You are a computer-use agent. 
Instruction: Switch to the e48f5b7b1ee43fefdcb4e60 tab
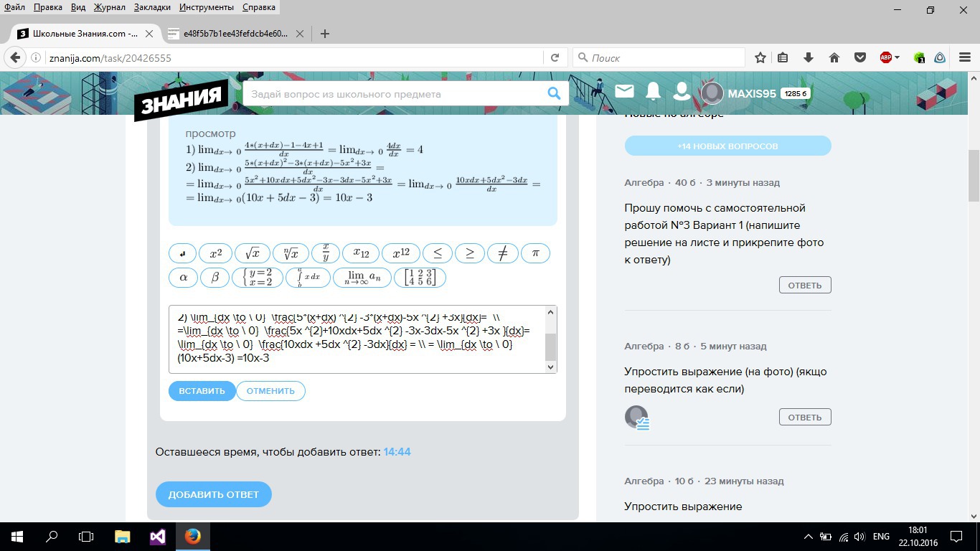[x=235, y=34]
